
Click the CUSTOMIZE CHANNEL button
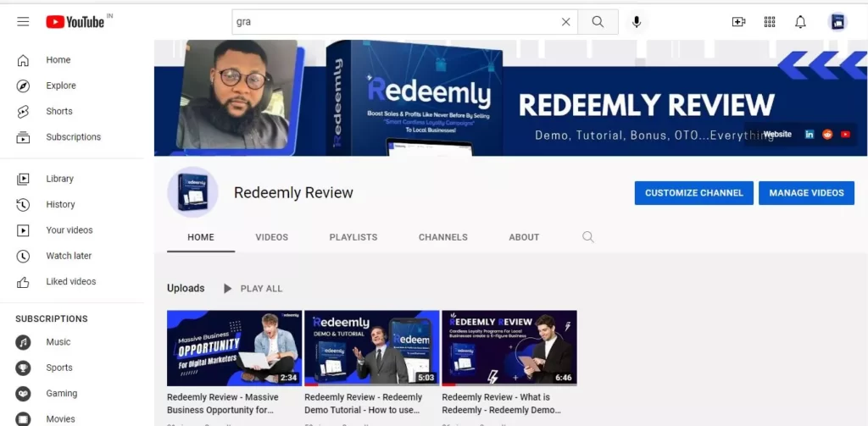(693, 193)
